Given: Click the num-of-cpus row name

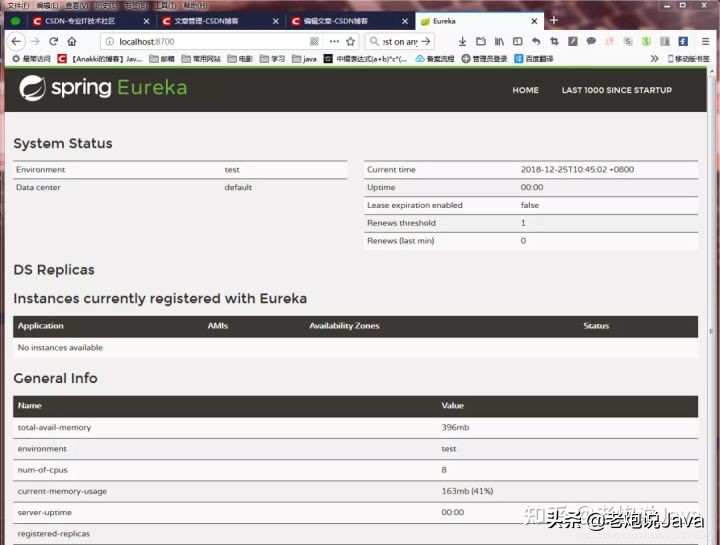Looking at the screenshot, I should coord(42,470).
